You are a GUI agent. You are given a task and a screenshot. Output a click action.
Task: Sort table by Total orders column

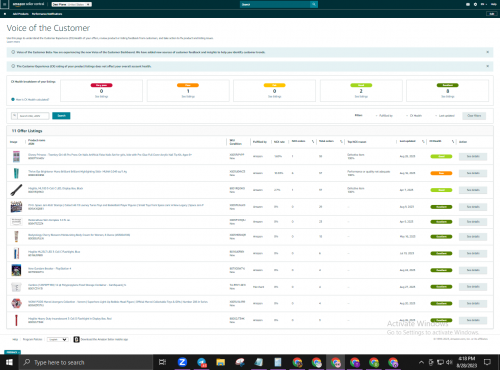coord(341,142)
